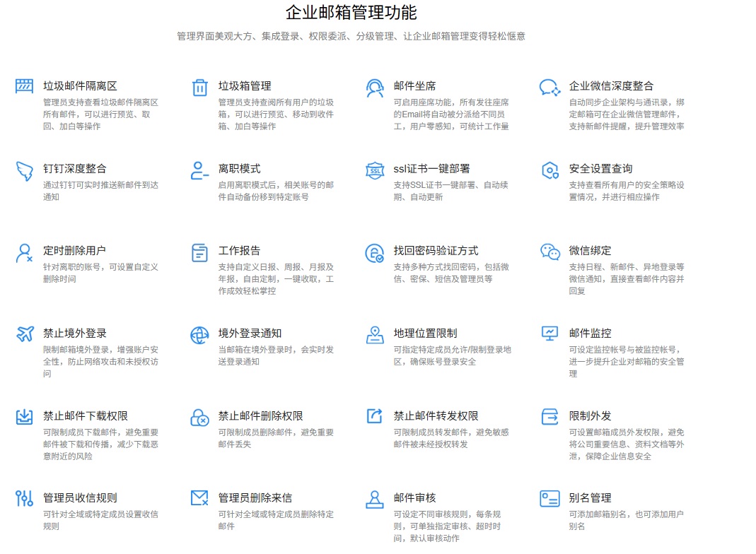Click the 钉钉深度整合 wing icon
The width and height of the screenshot is (756, 554).
25,171
